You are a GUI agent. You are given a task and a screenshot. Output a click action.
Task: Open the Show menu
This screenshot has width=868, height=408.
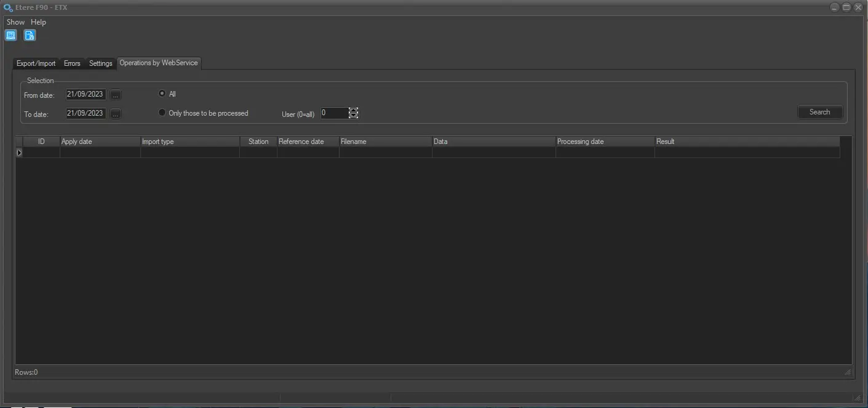(15, 22)
